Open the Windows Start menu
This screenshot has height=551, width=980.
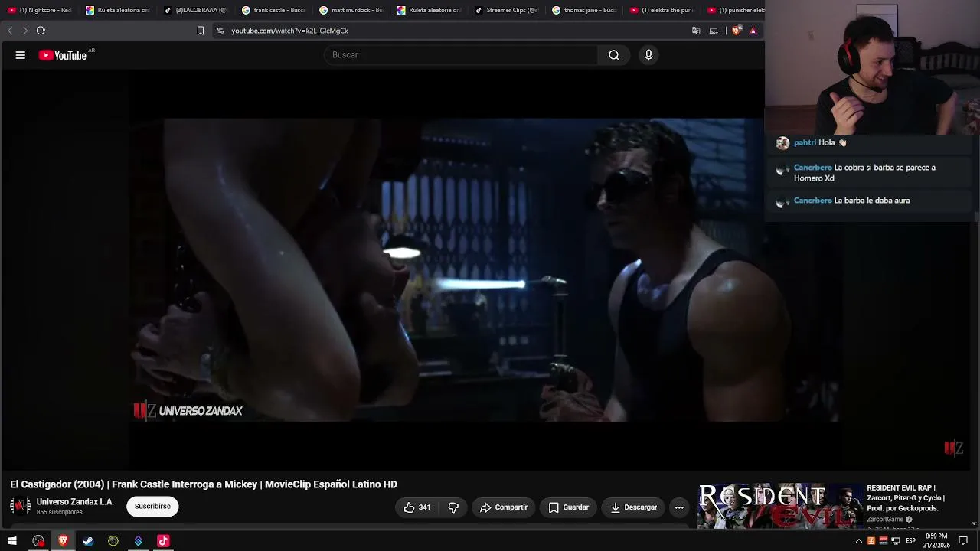pyautogui.click(x=12, y=541)
